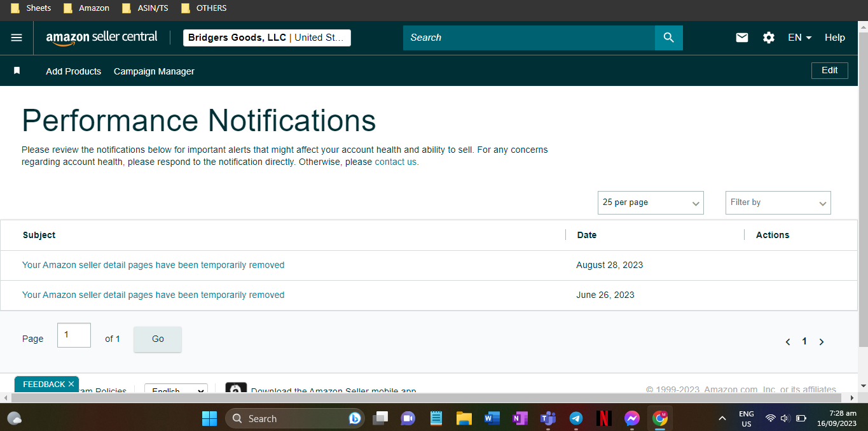Switch to Chrome in taskbar
The image size is (868, 431).
click(660, 418)
